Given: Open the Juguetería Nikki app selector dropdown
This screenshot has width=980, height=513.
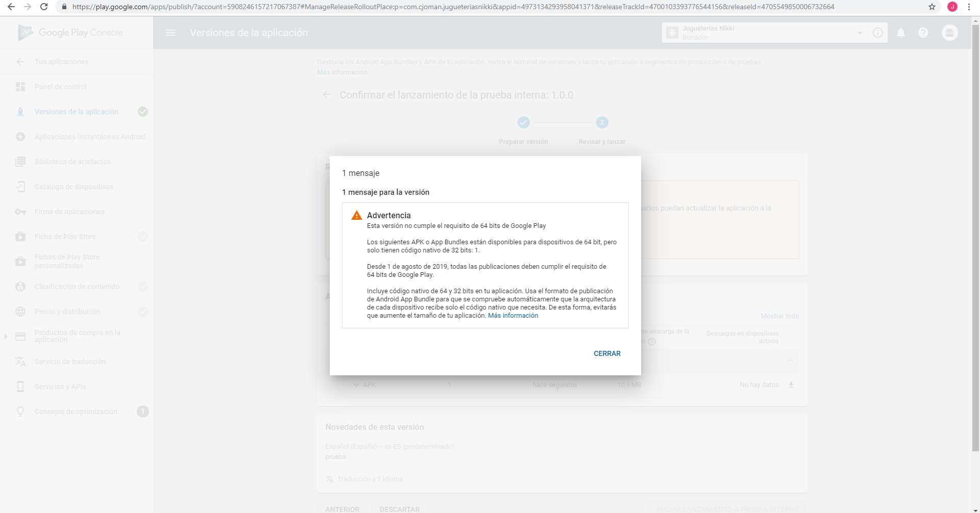Looking at the screenshot, I should pyautogui.click(x=764, y=33).
